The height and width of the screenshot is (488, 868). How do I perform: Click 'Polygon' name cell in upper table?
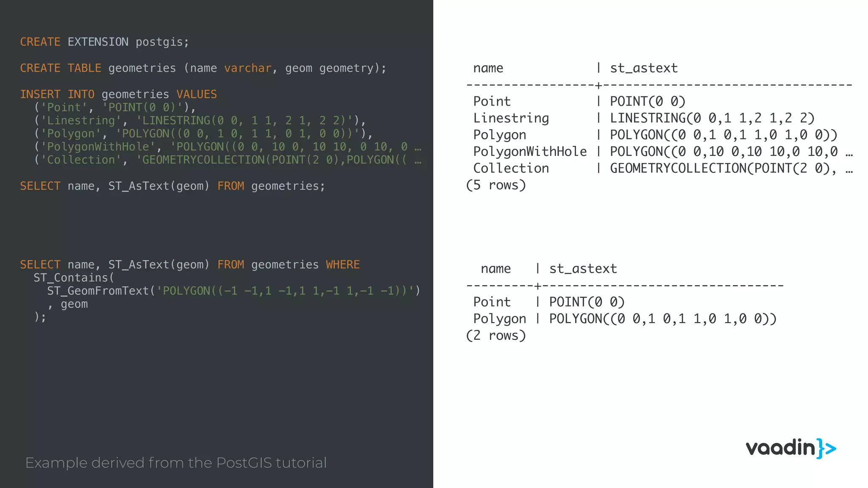pyautogui.click(x=500, y=135)
